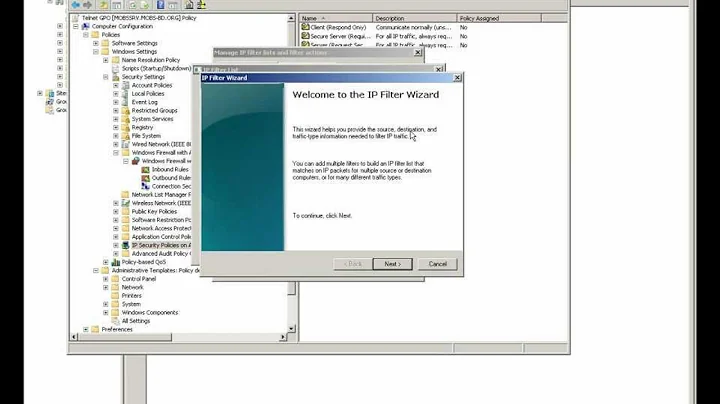Expand the Control Panel templates node
The width and height of the screenshot is (720, 404).
[106, 279]
